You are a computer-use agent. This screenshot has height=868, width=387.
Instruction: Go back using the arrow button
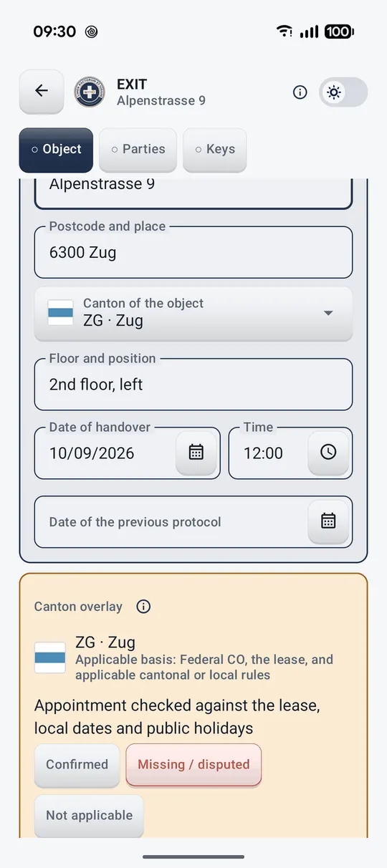coord(42,91)
